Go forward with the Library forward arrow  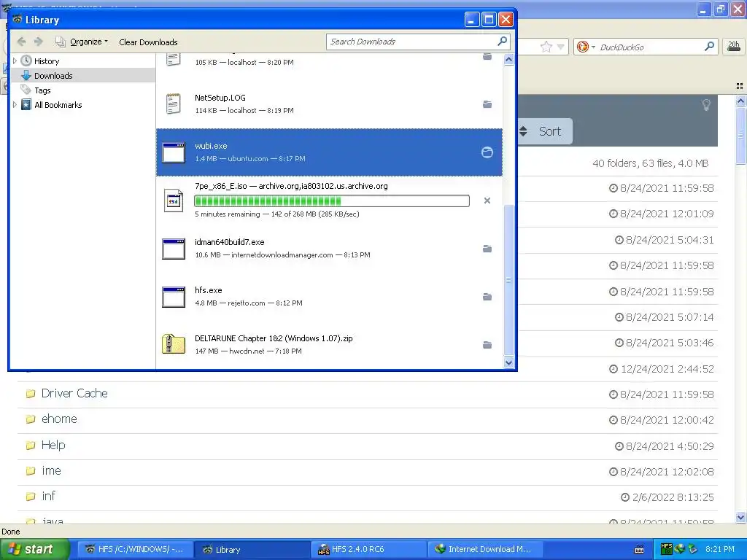pos(38,42)
